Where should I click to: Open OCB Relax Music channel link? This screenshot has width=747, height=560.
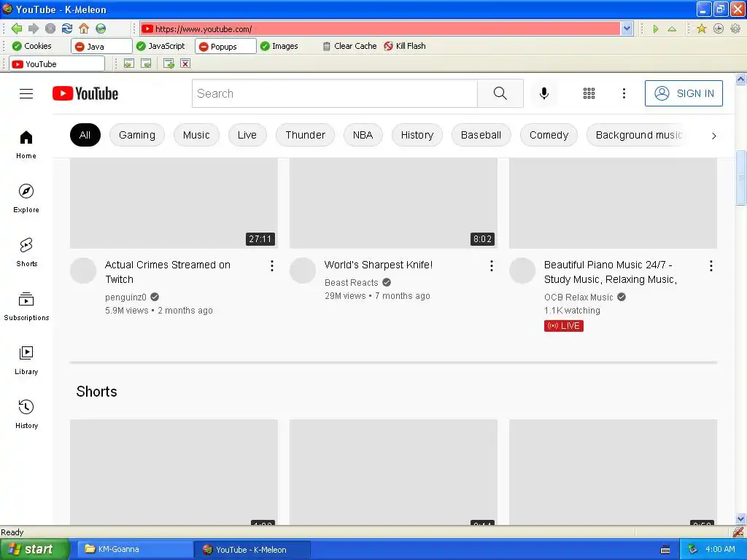[578, 297]
